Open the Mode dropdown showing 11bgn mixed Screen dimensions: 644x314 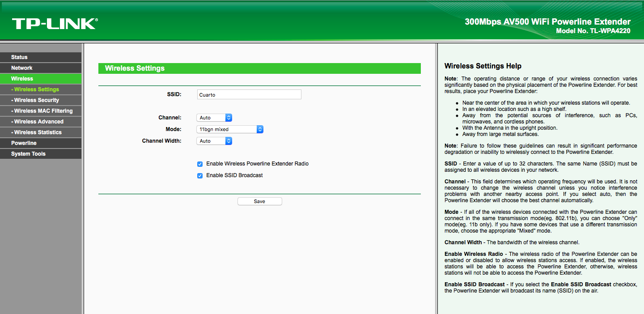click(x=230, y=129)
